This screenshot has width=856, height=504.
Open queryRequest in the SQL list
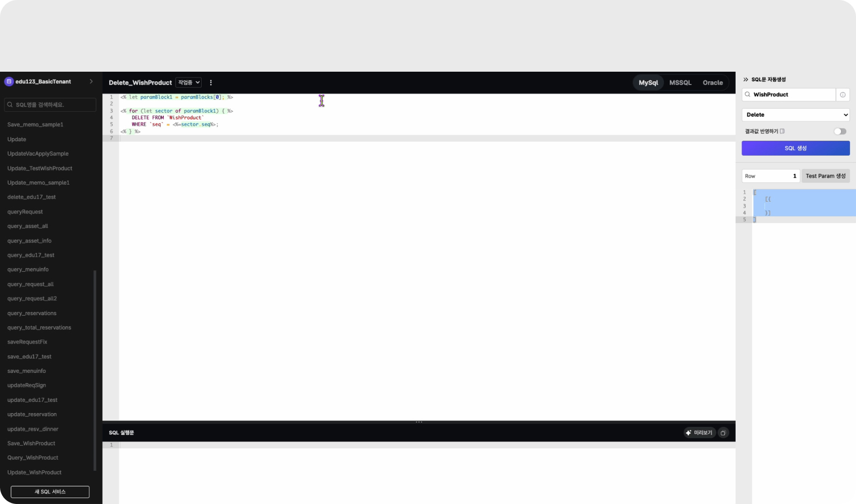25,212
